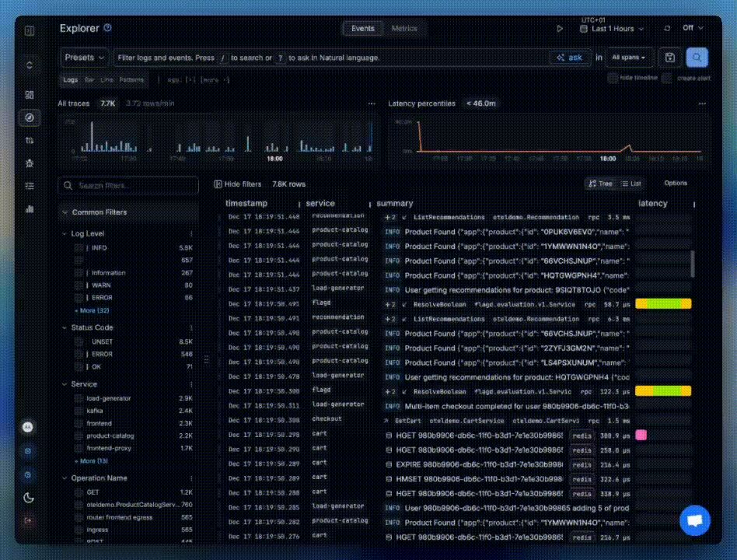Image resolution: width=737 pixels, height=560 pixels.
Task: Collapse the Log Level filter section
Action: 66,233
